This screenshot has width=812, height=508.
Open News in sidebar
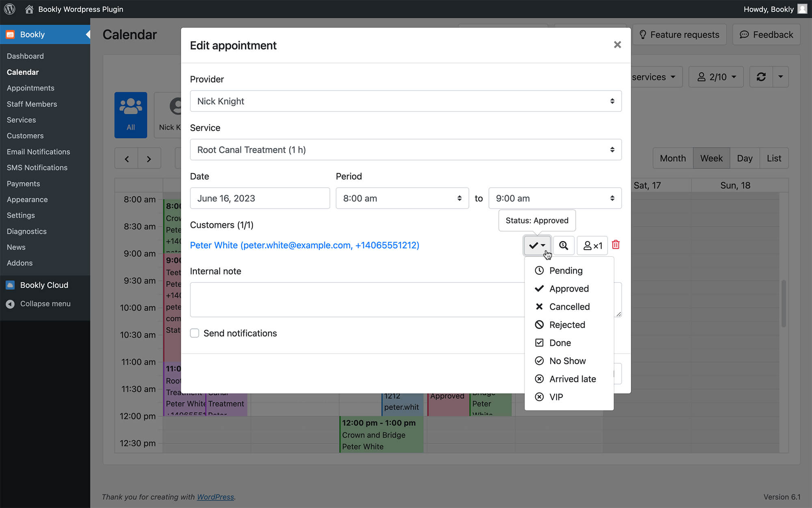coord(16,247)
